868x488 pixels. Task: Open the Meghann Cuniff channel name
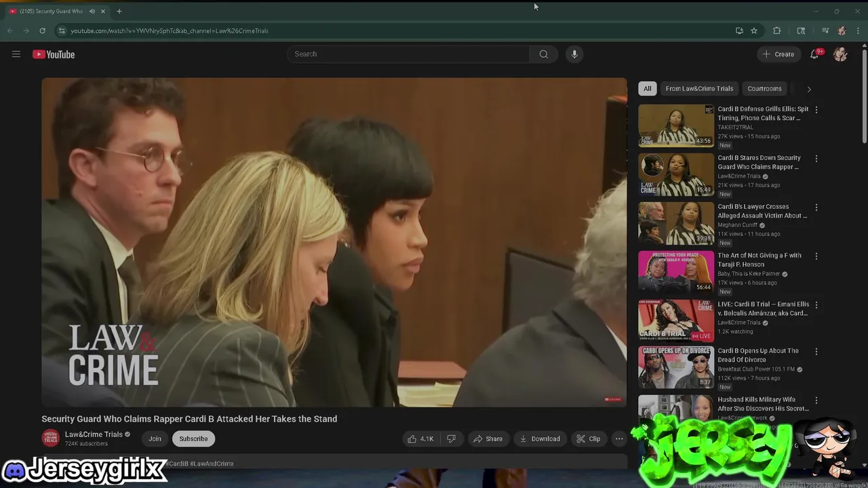click(x=738, y=225)
